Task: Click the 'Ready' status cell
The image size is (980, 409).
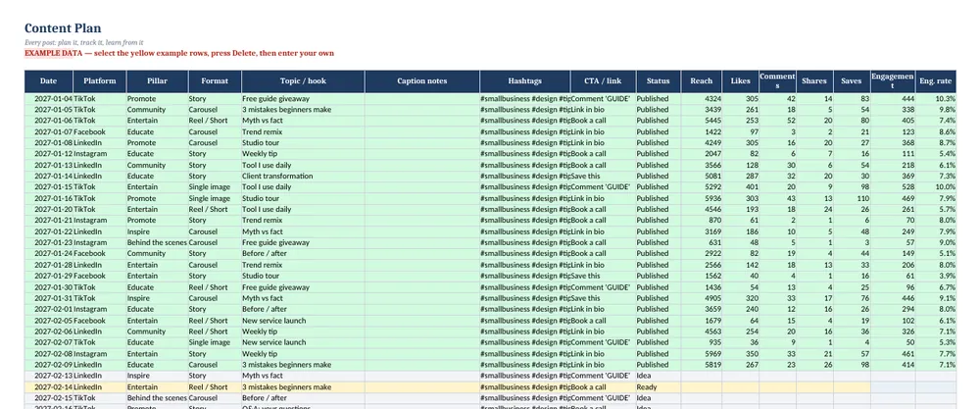Action: (x=659, y=387)
